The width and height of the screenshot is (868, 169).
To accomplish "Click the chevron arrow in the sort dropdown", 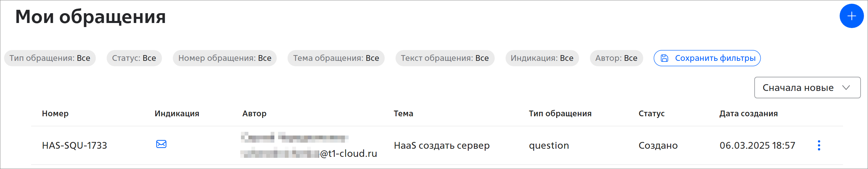I will [x=846, y=88].
